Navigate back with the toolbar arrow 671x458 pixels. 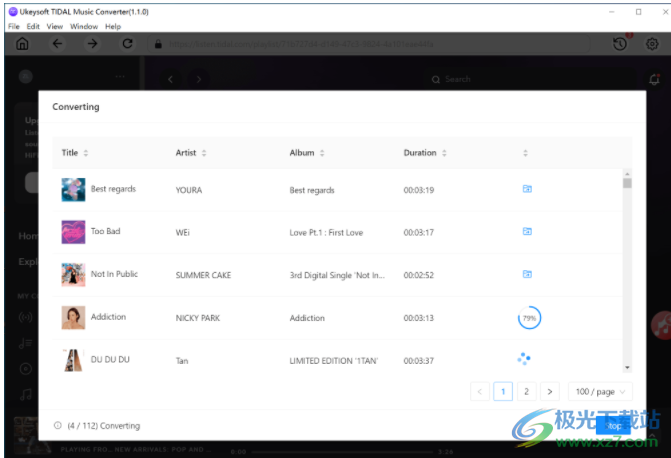point(57,44)
